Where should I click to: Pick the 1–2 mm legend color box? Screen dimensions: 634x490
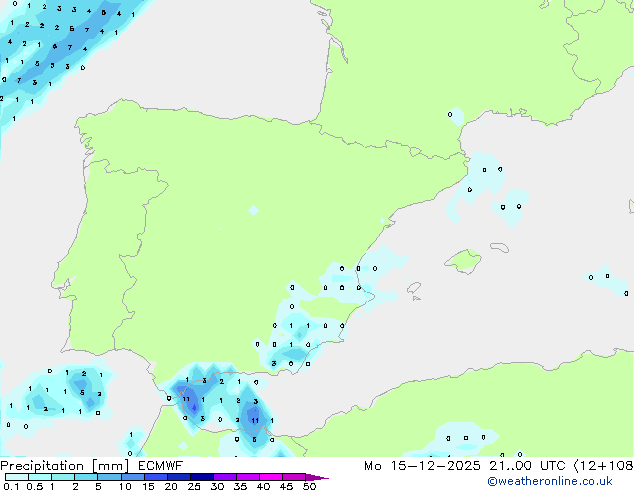(63, 477)
